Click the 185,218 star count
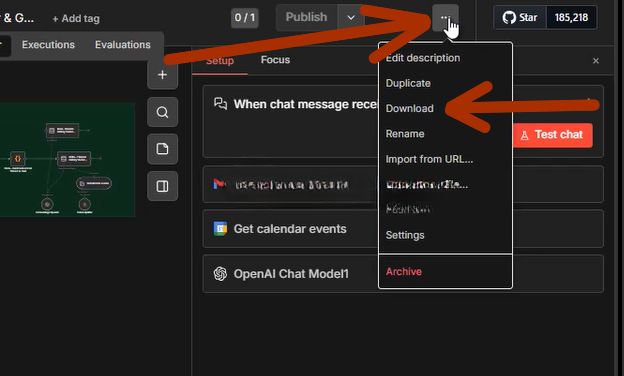The width and height of the screenshot is (624, 376). (x=571, y=18)
